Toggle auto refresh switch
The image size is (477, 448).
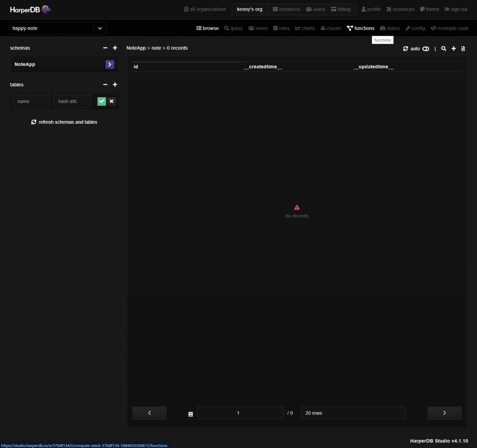[426, 49]
